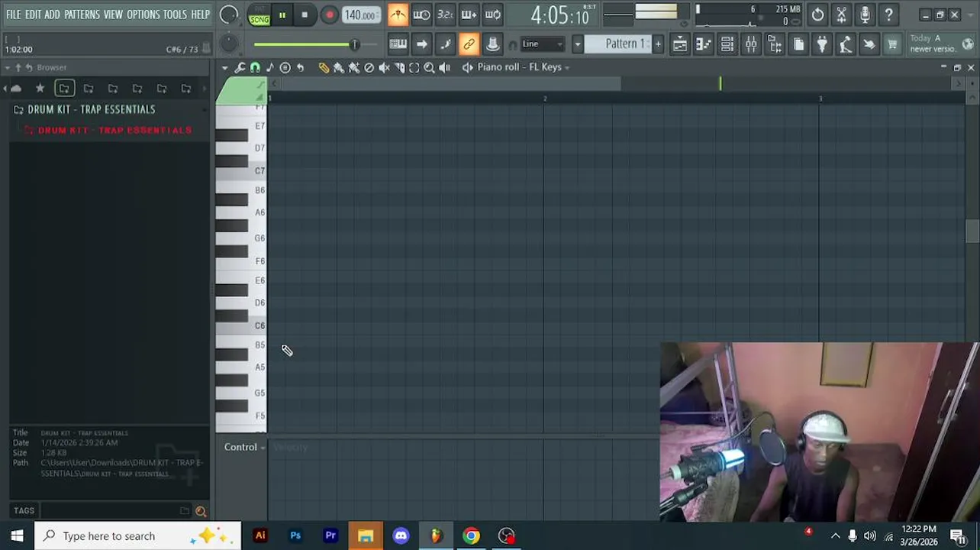Image resolution: width=980 pixels, height=550 pixels.
Task: Adjust the main pitch knob
Action: [228, 44]
